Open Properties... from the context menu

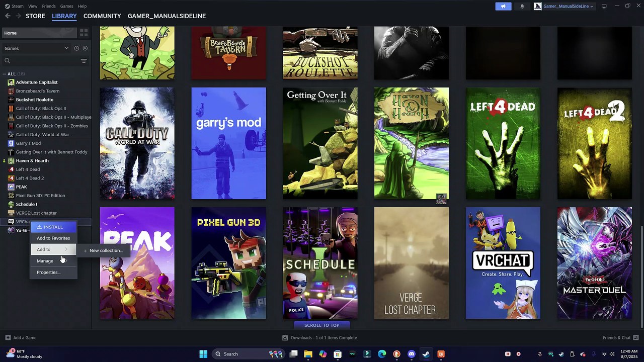(x=53, y=273)
